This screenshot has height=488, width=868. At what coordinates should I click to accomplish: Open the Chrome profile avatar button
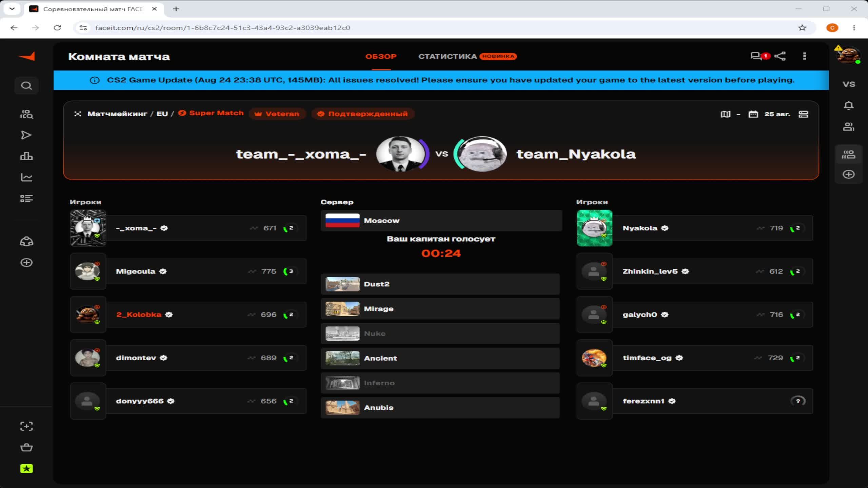832,28
